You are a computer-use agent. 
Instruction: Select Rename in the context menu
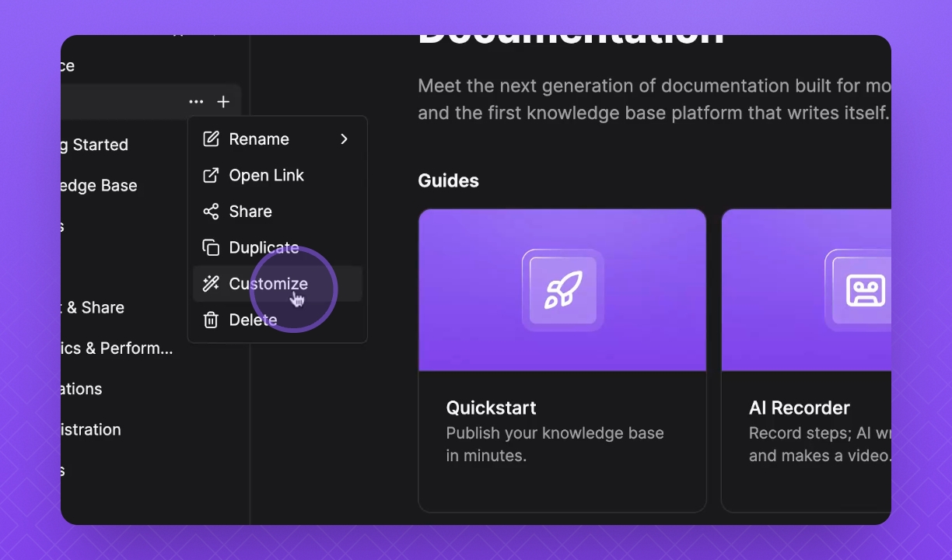278,139
